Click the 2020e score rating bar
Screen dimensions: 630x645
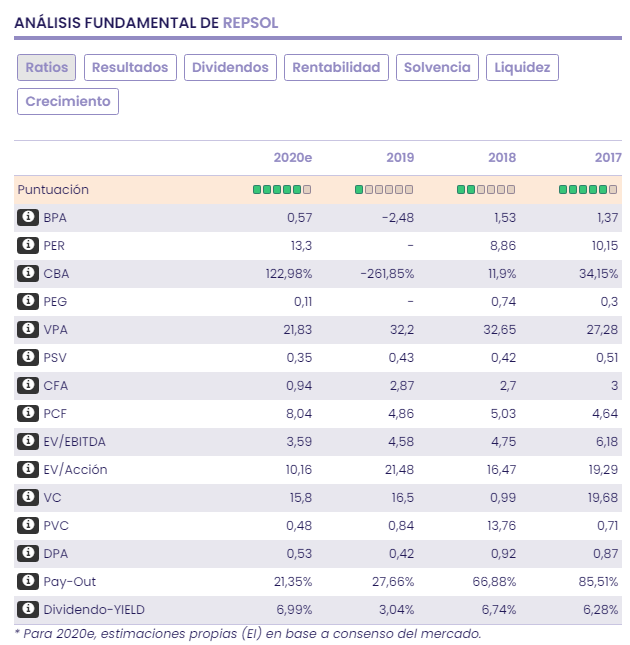[x=282, y=189]
